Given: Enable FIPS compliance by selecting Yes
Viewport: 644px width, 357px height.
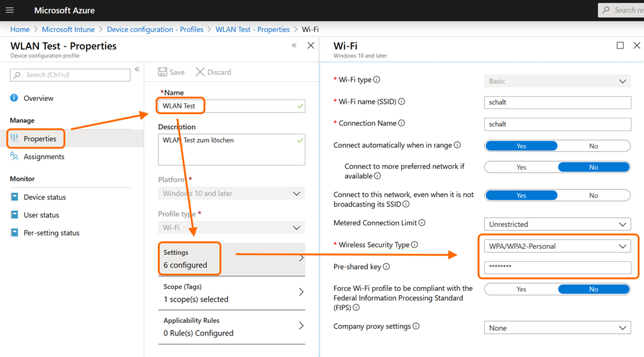Looking at the screenshot, I should tap(521, 290).
